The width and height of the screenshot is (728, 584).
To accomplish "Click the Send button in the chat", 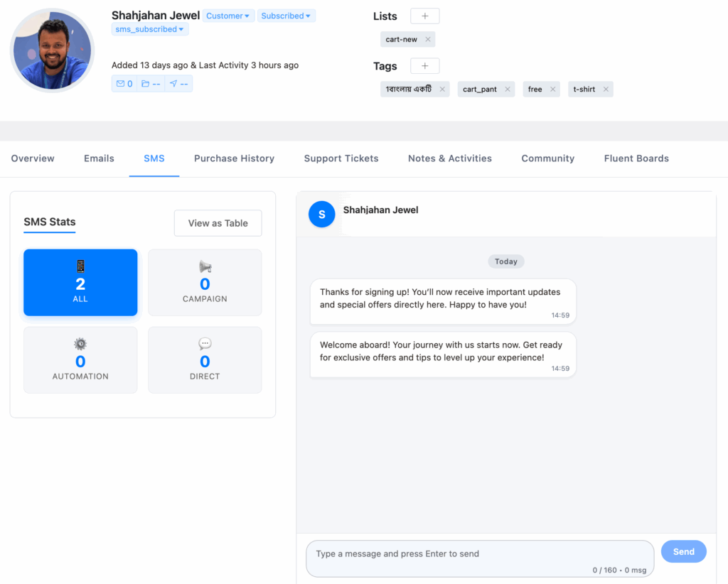I will click(x=683, y=551).
